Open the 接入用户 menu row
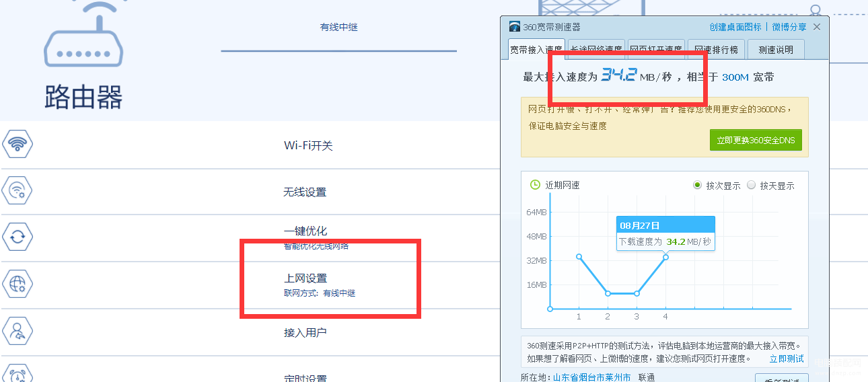 (250, 332)
